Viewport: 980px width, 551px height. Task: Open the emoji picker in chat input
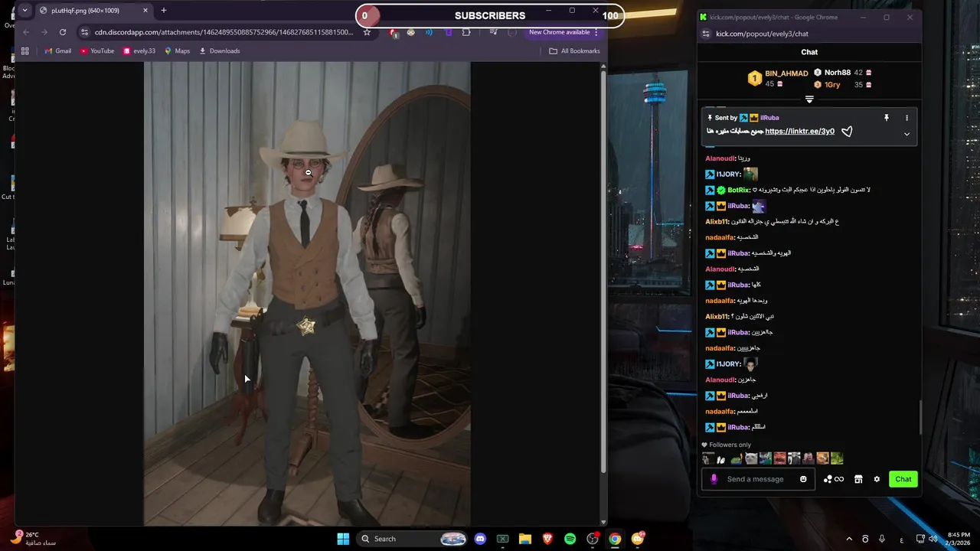[x=803, y=479]
